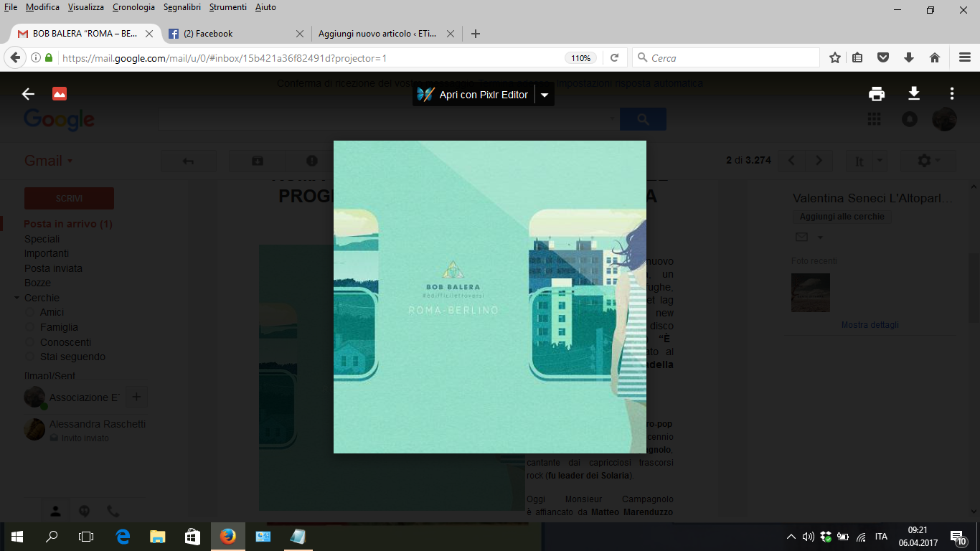Click the red image file type icon

click(x=60, y=94)
